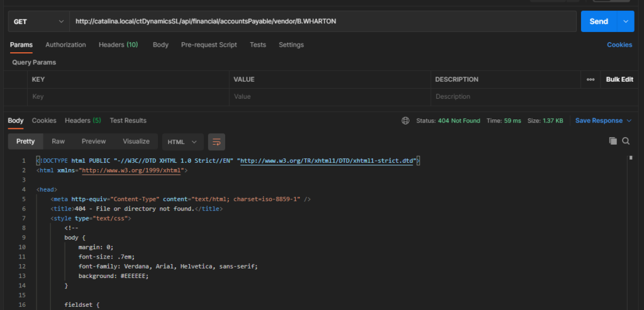Click the Send button
This screenshot has width=644, height=310.
point(599,21)
